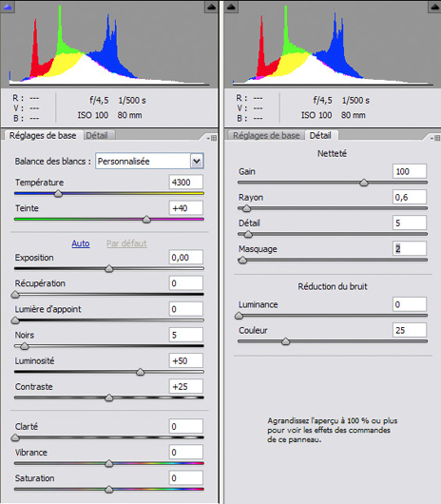Viewport: 441px width, 504px height.
Task: Toggle highlight clipping warning in left histogram
Action: point(211,7)
